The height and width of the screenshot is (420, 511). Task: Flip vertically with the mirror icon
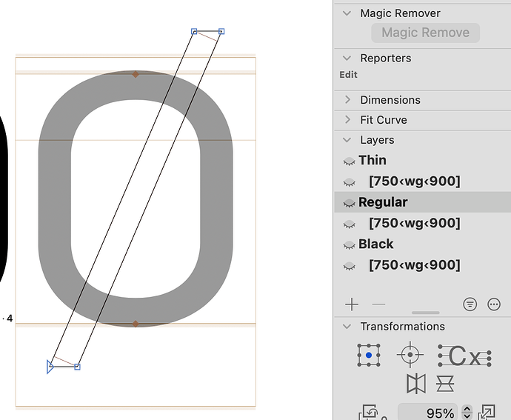click(x=446, y=384)
